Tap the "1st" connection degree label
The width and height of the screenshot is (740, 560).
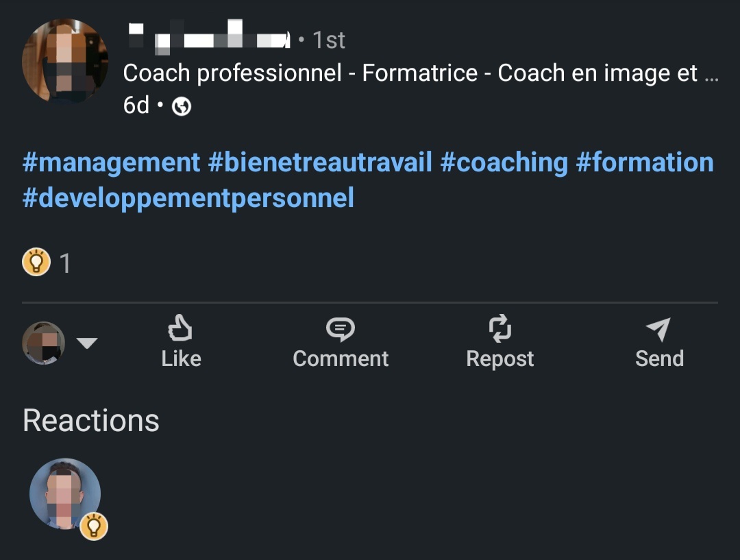329,40
